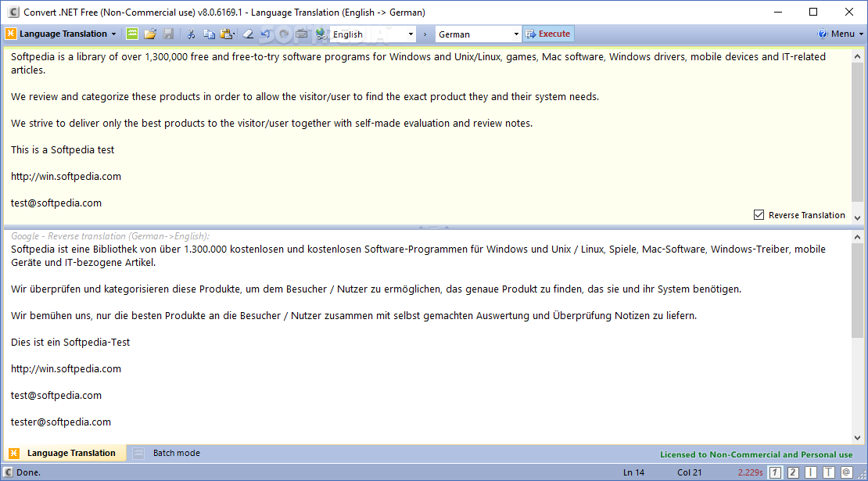Click the Execute button arrow icon

pyautogui.click(x=530, y=34)
